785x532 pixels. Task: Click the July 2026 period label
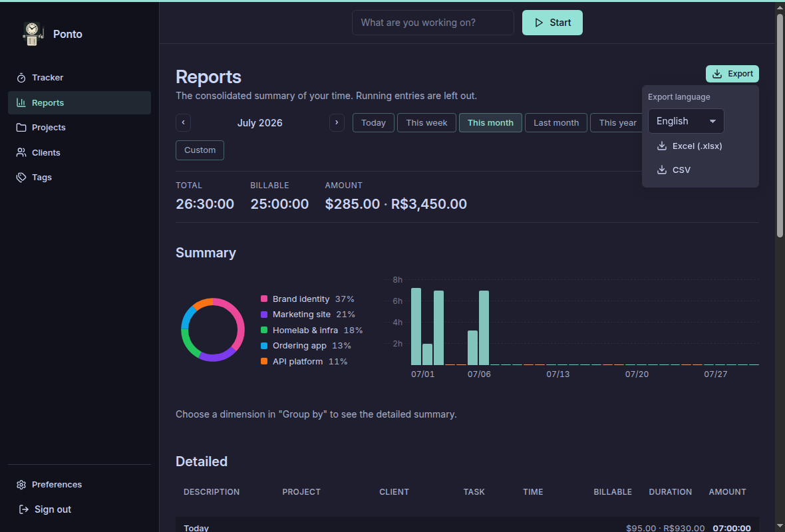tap(260, 122)
